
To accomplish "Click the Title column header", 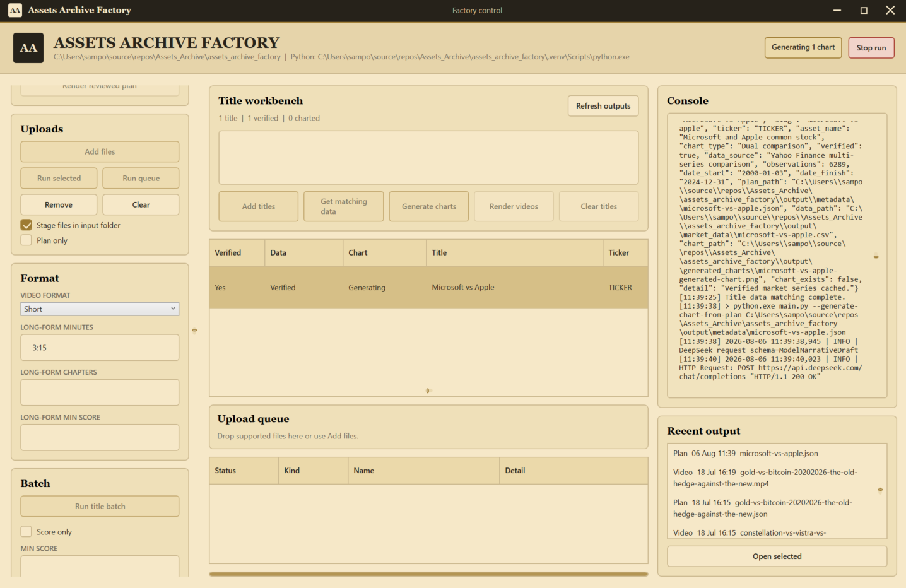I will click(x=515, y=252).
